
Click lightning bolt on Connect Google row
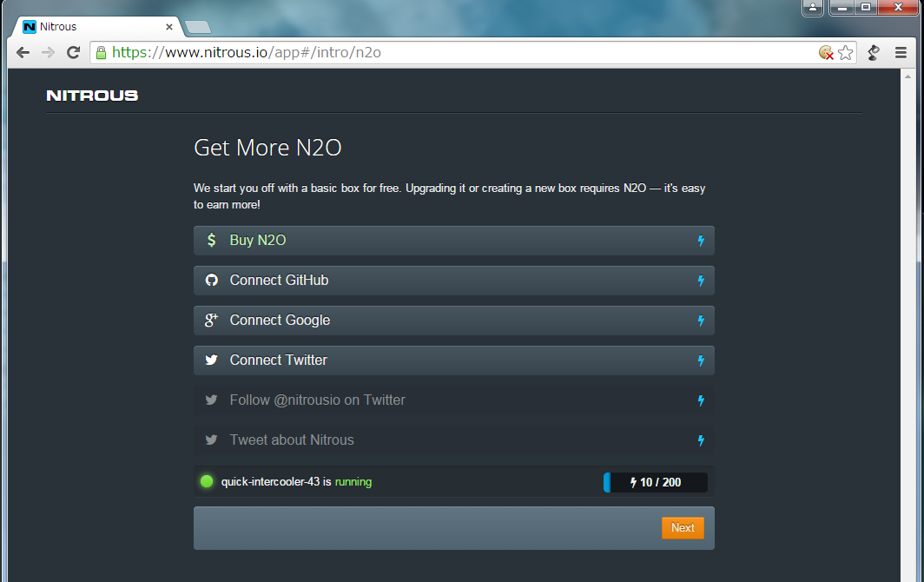[701, 321]
